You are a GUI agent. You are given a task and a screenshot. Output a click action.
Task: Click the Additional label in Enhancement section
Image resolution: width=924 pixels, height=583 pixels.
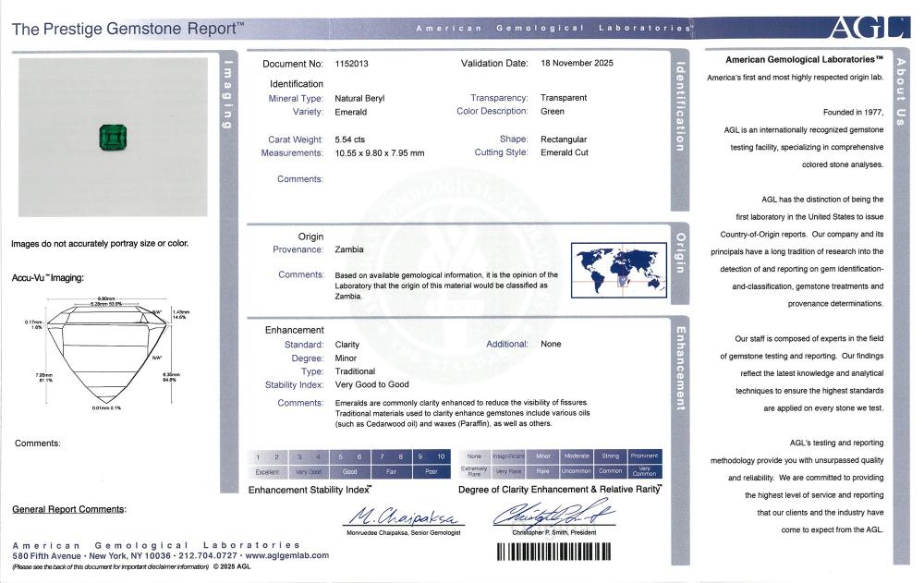pyautogui.click(x=506, y=345)
